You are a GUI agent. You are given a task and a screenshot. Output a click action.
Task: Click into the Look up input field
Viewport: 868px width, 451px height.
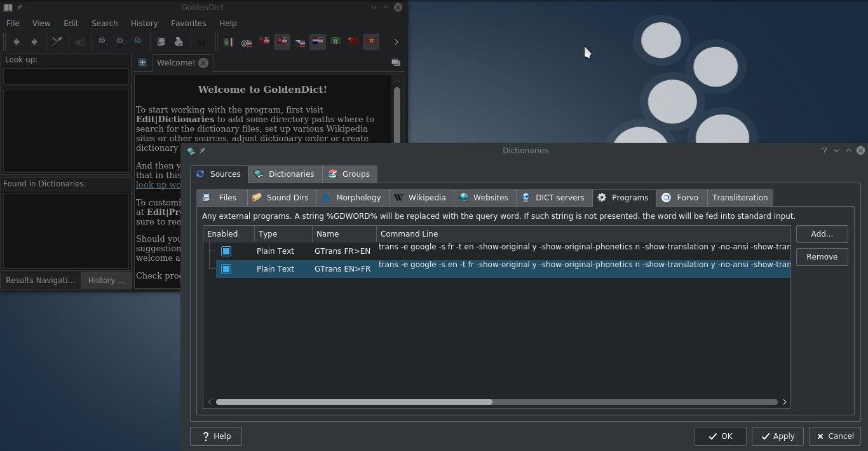(x=66, y=76)
